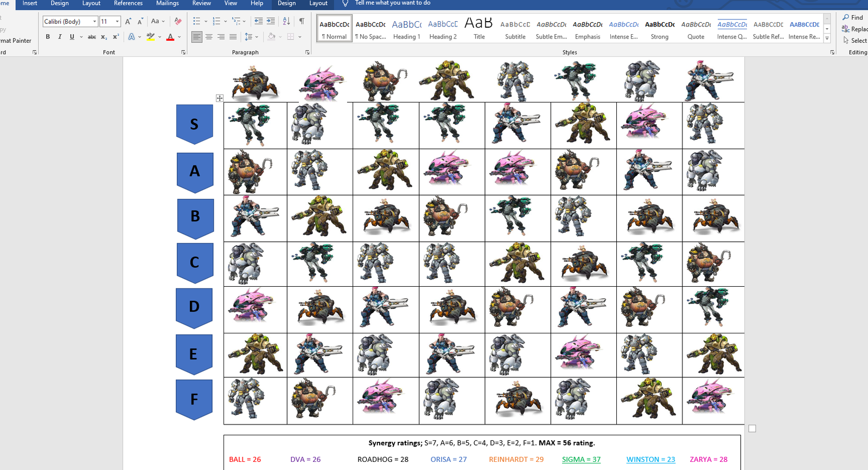This screenshot has height=470, width=868.
Task: Apply multilevel list
Action: [236, 21]
